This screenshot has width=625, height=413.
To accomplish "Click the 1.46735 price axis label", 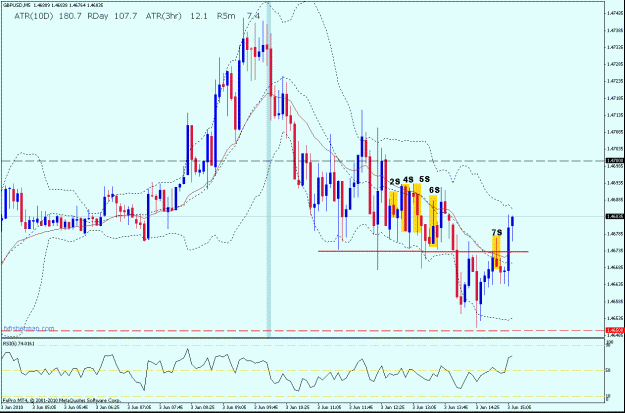I will pyautogui.click(x=614, y=250).
